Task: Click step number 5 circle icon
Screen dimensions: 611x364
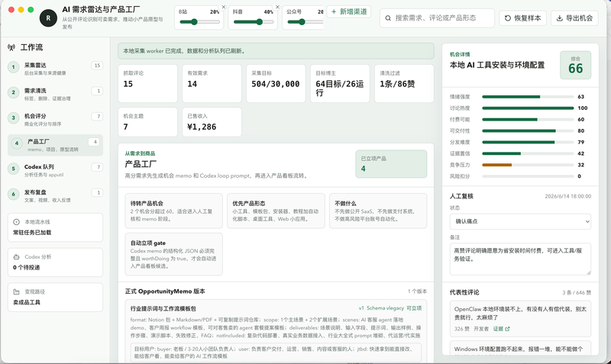Action: [x=13, y=169]
